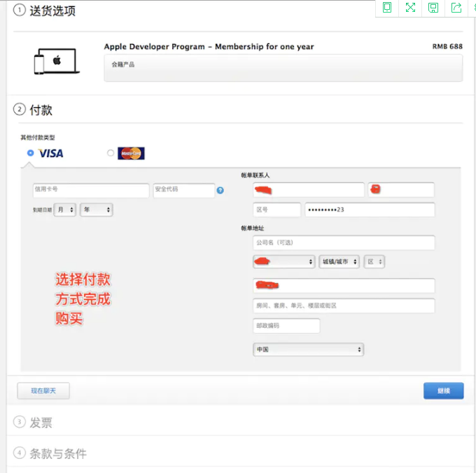Click the area code (区号) field

click(276, 210)
